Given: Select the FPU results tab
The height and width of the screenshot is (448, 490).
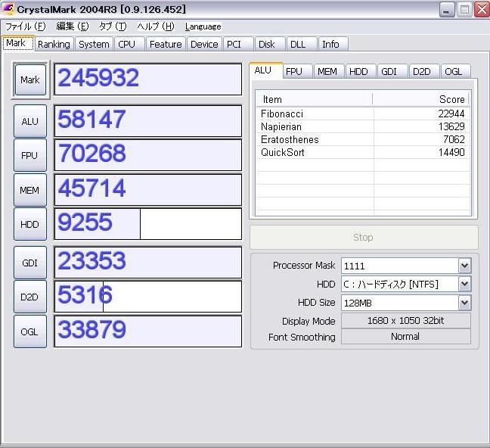Looking at the screenshot, I should [294, 71].
